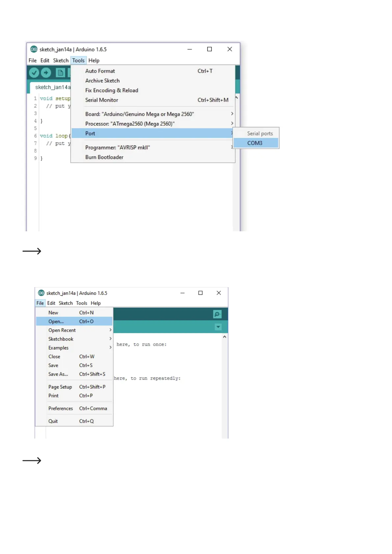Select Quit in File menu
Viewport: 392px width, 554px height.
tap(74, 421)
